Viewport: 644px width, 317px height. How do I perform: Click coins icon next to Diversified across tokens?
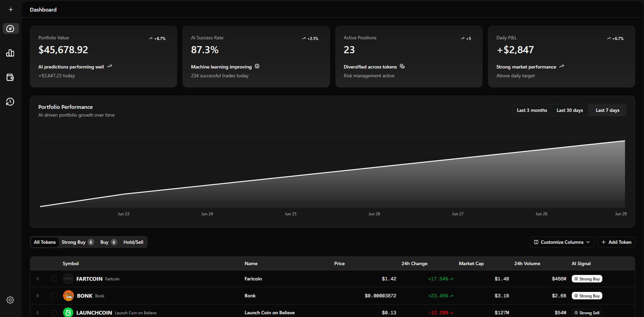pyautogui.click(x=402, y=66)
